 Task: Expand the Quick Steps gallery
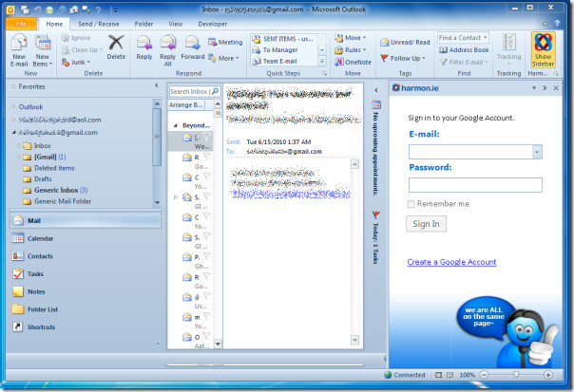[x=322, y=61]
